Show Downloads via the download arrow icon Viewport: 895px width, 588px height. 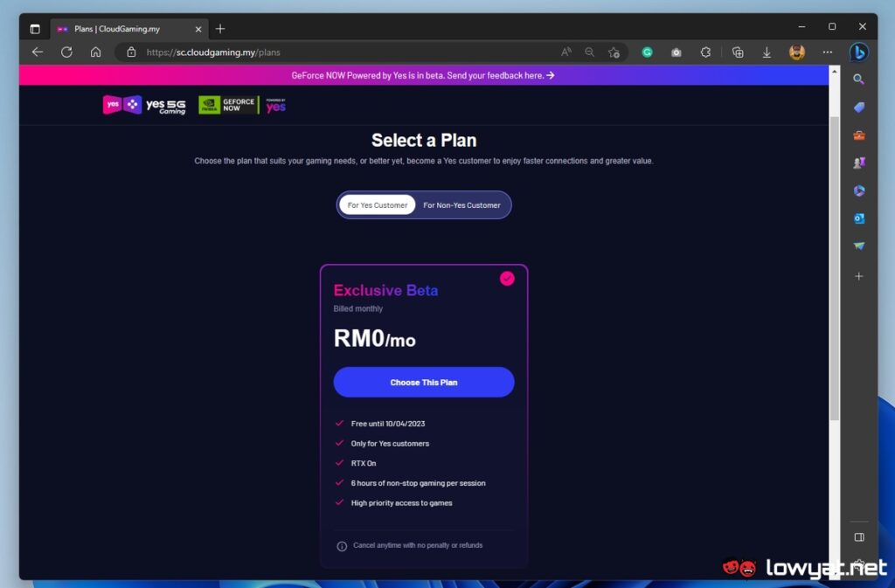767,52
